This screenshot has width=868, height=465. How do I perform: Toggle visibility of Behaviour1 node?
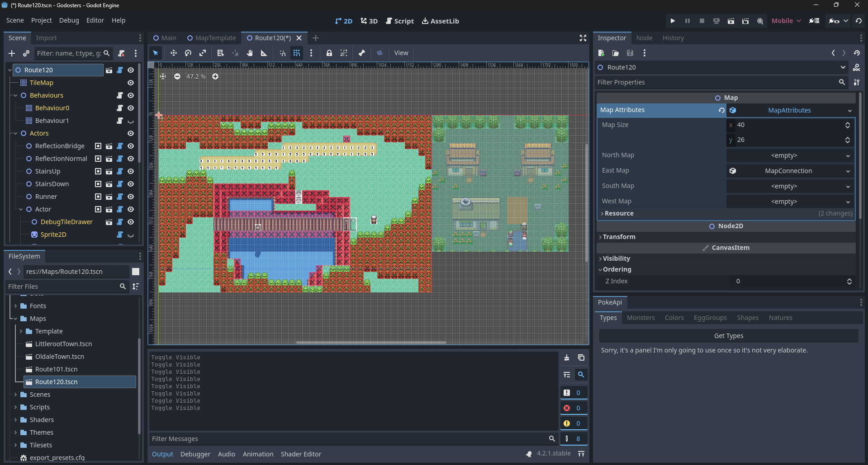(131, 121)
